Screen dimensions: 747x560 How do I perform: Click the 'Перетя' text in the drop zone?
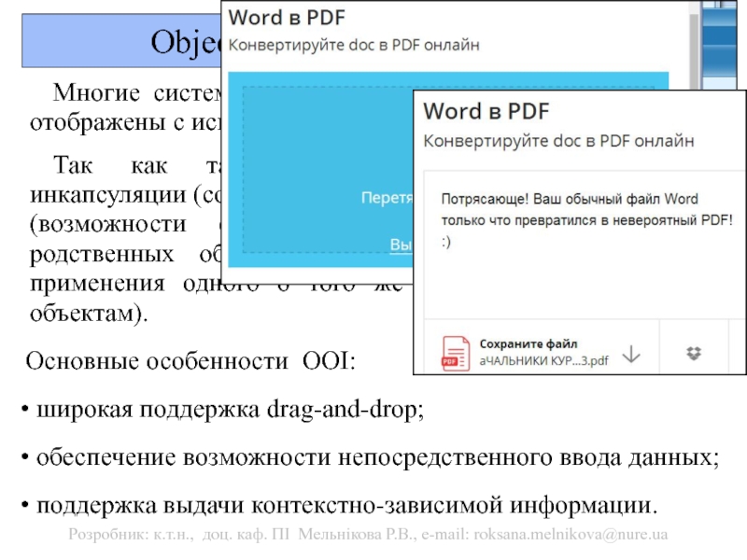click(387, 198)
